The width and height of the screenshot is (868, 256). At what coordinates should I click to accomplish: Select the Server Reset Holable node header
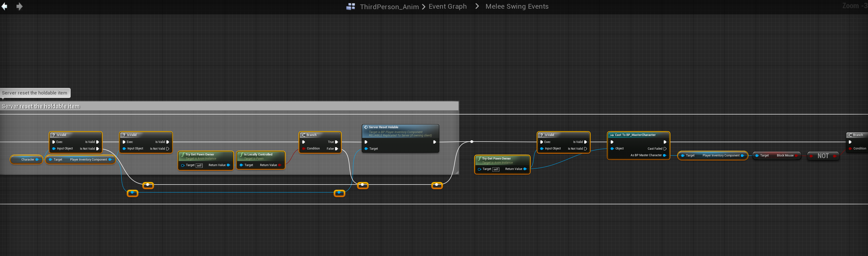tap(400, 128)
